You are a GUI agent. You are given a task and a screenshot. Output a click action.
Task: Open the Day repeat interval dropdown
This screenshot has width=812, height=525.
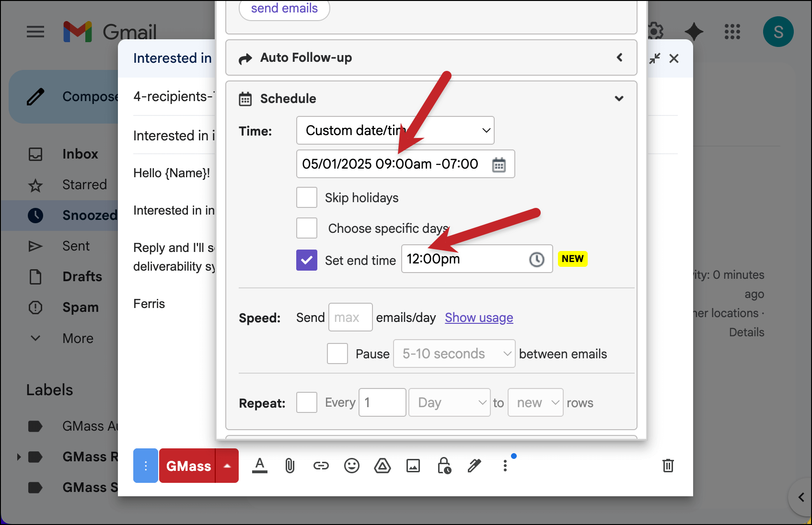(x=450, y=402)
